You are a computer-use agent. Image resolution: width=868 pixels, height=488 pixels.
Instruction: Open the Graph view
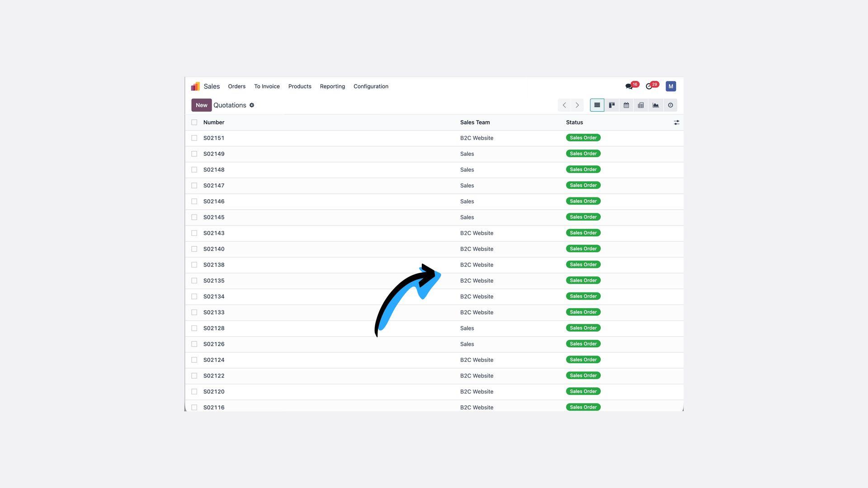(x=656, y=105)
